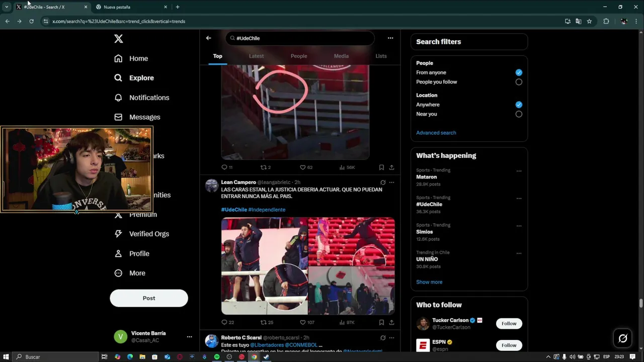The image size is (644, 362).
Task: Open the left image in Lean Campero's post
Action: [264, 266]
